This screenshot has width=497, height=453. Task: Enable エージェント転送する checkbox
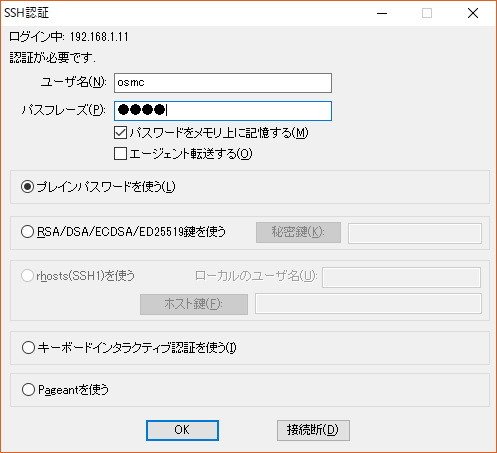pyautogui.click(x=120, y=154)
